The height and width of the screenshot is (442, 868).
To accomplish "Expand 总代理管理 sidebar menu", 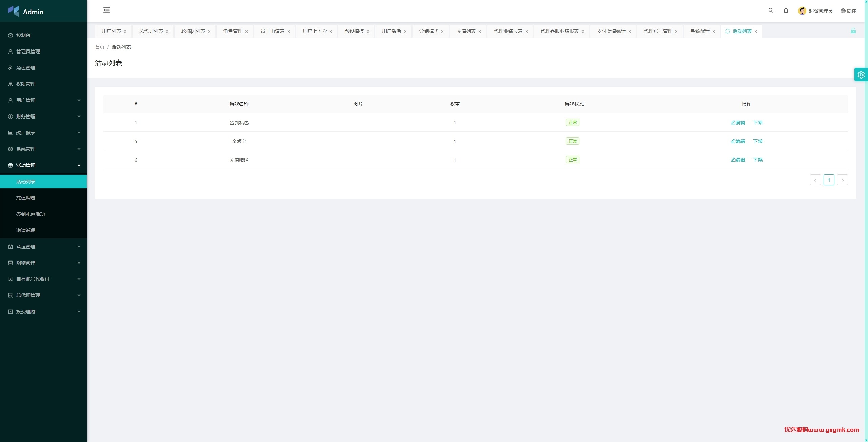I will tap(43, 295).
